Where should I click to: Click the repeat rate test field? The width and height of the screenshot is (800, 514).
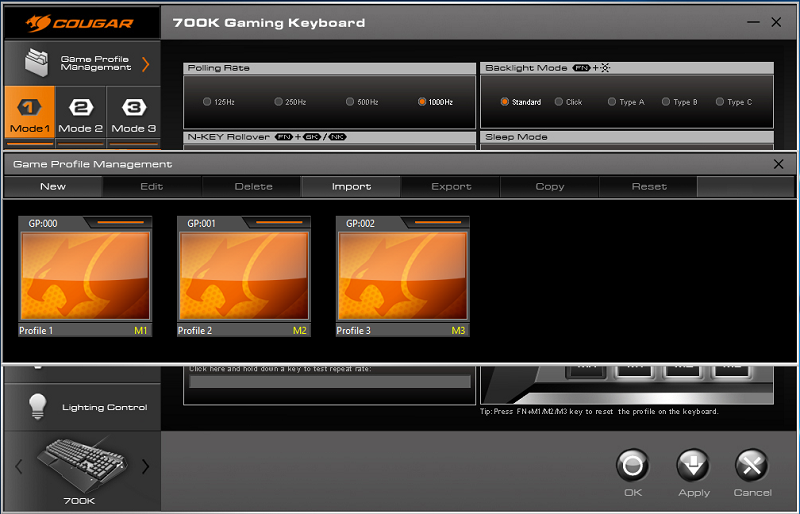tap(330, 382)
